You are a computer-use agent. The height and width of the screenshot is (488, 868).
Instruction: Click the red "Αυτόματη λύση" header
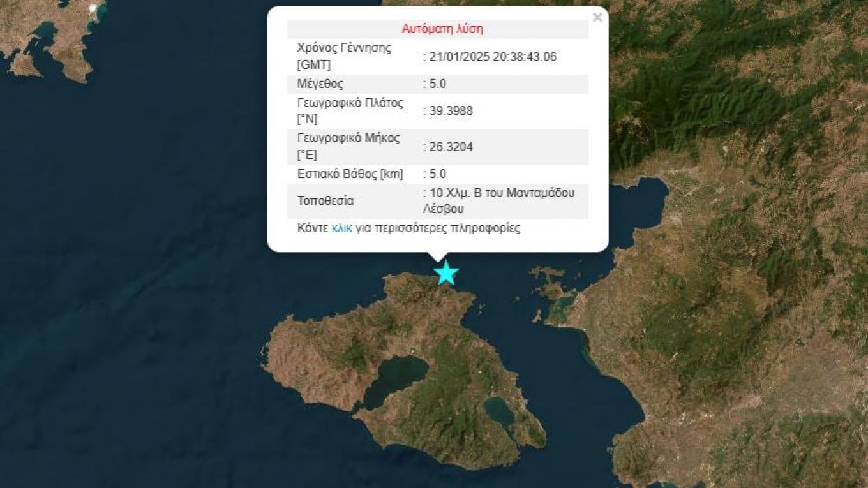pos(442,29)
